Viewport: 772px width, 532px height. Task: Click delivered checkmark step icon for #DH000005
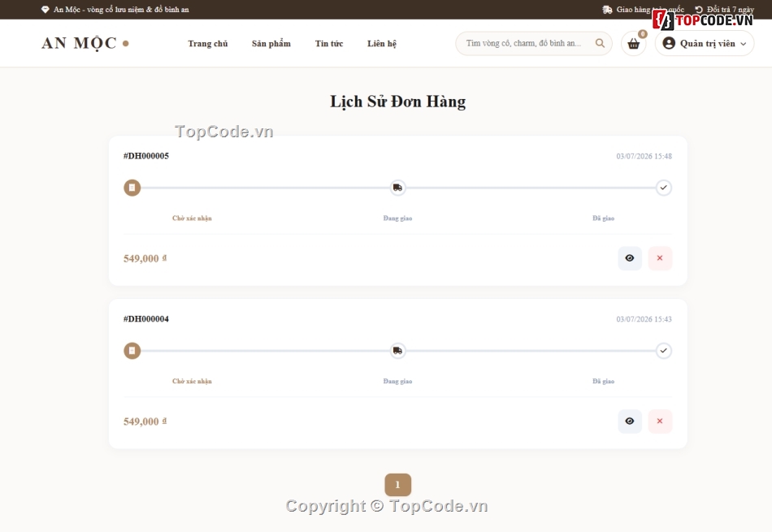pos(664,188)
